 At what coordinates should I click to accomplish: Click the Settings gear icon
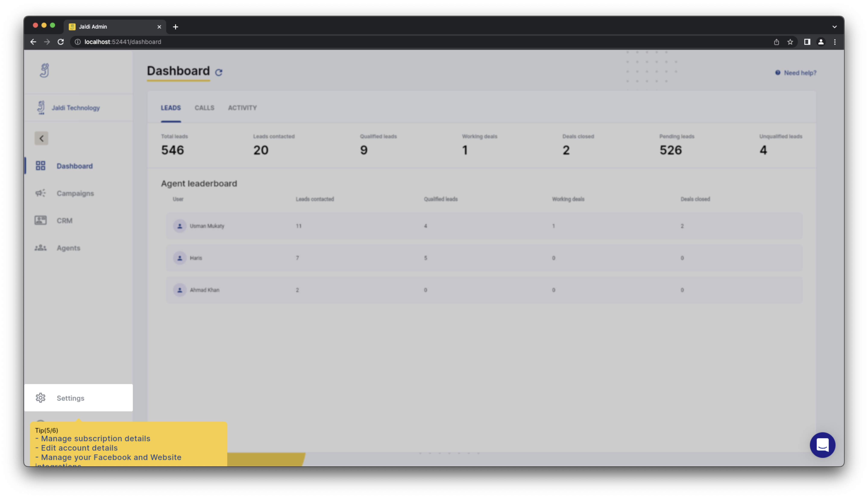(40, 398)
